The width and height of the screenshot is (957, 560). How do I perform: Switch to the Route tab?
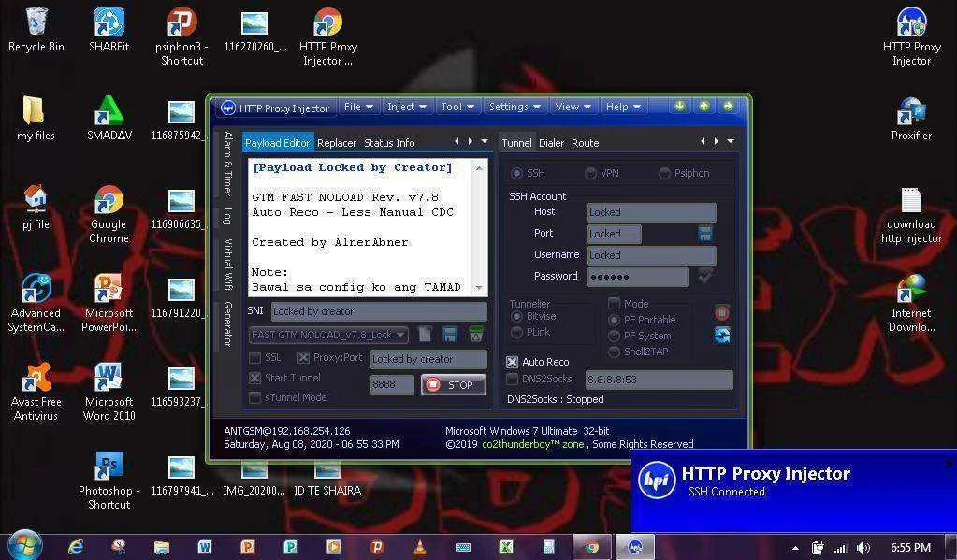(x=586, y=143)
